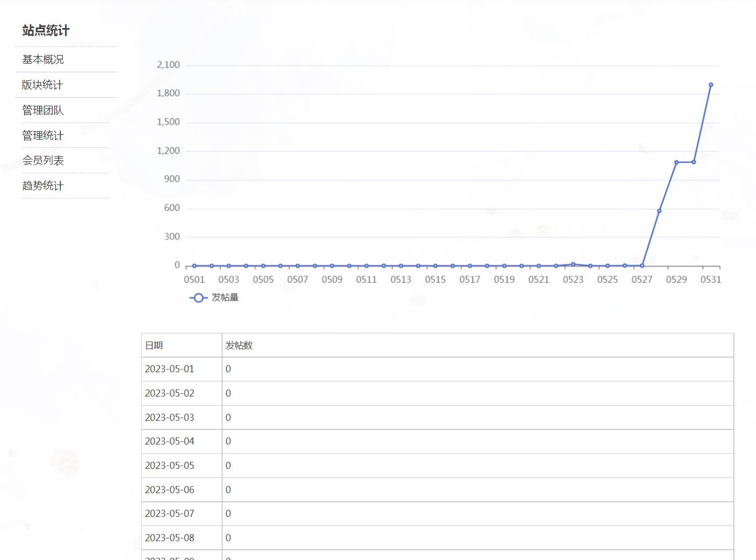756x560 pixels.
Task: Switch to 趋势统计 in the sidebar
Action: pos(43,186)
